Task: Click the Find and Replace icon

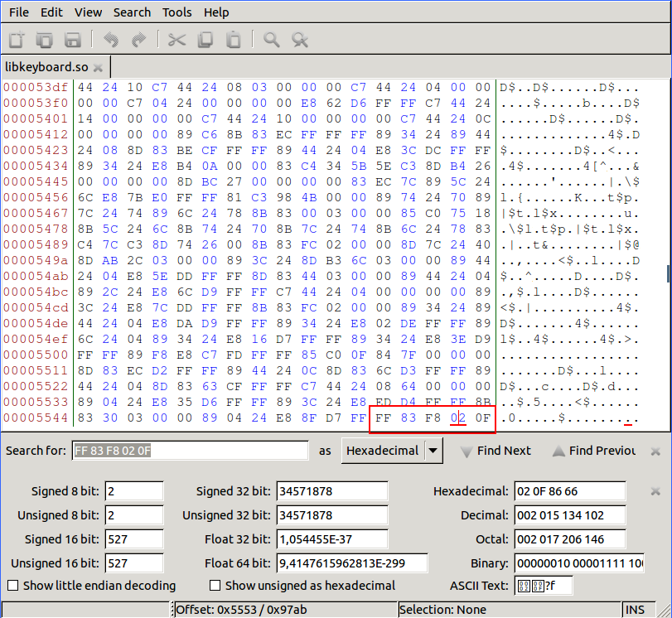Action: click(300, 39)
